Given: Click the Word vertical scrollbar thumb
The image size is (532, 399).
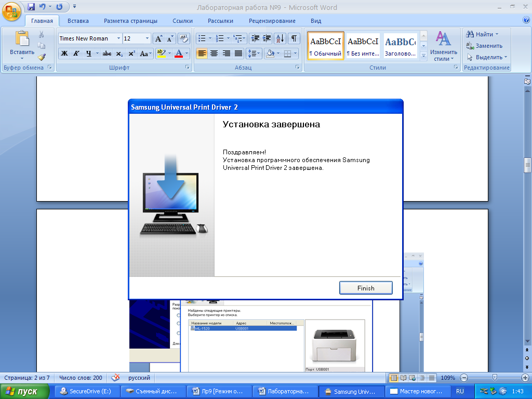Looking at the screenshot, I should 527,165.
